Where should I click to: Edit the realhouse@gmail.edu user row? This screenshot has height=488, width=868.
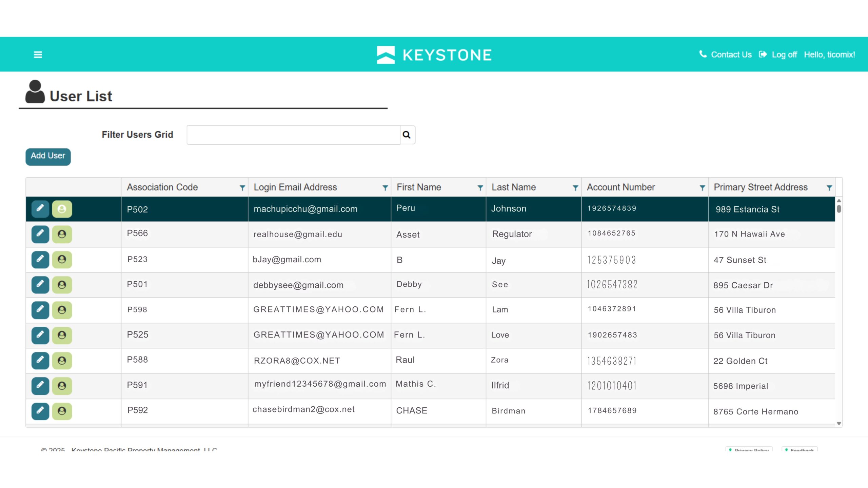40,234
